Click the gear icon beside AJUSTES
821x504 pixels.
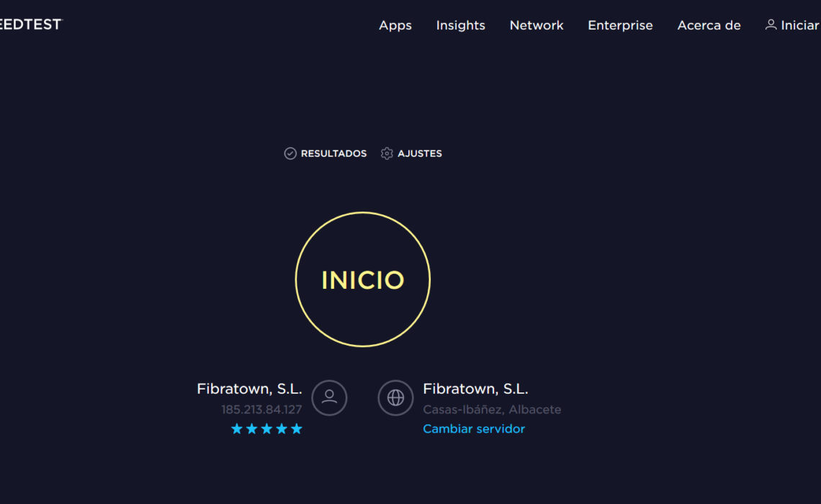click(x=387, y=153)
